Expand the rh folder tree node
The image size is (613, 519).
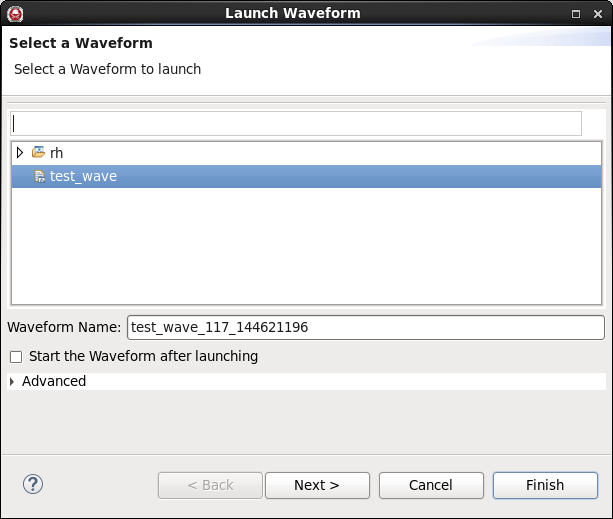click(20, 152)
